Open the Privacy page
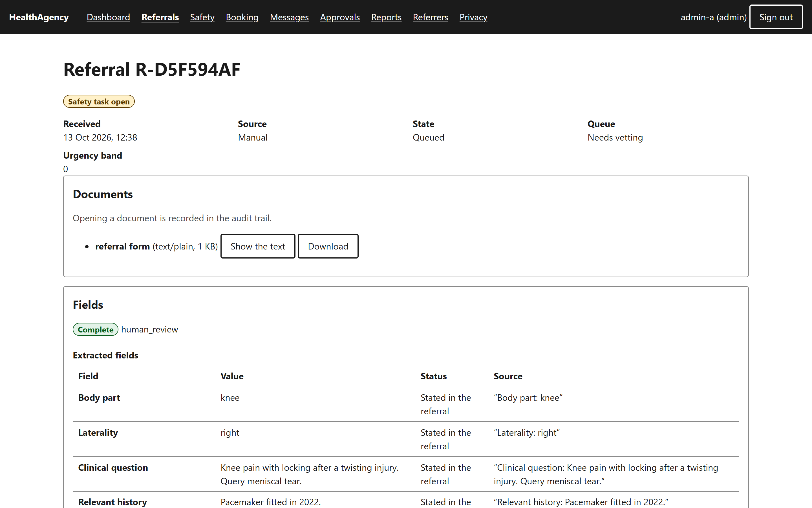Image resolution: width=812 pixels, height=508 pixels. [x=473, y=17]
